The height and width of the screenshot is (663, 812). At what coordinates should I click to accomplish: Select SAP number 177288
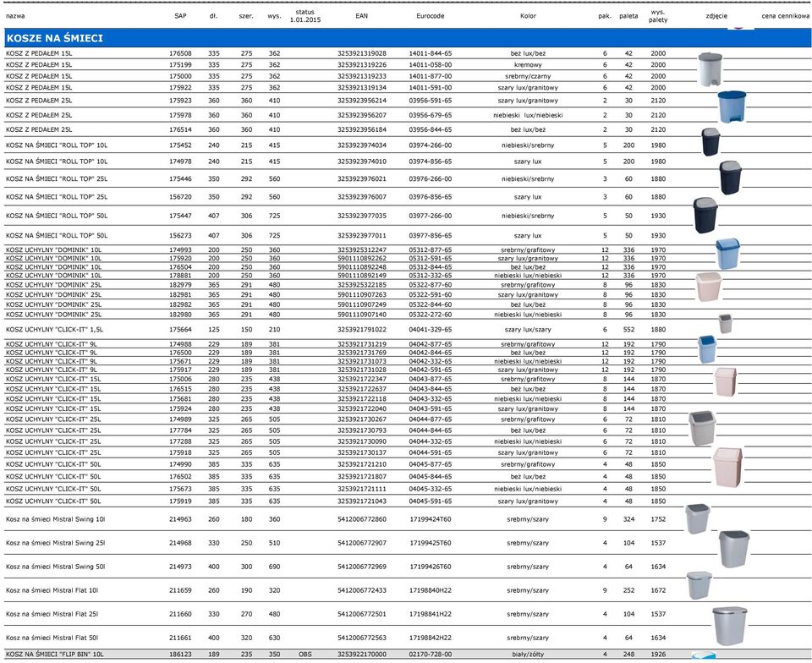pos(180,441)
